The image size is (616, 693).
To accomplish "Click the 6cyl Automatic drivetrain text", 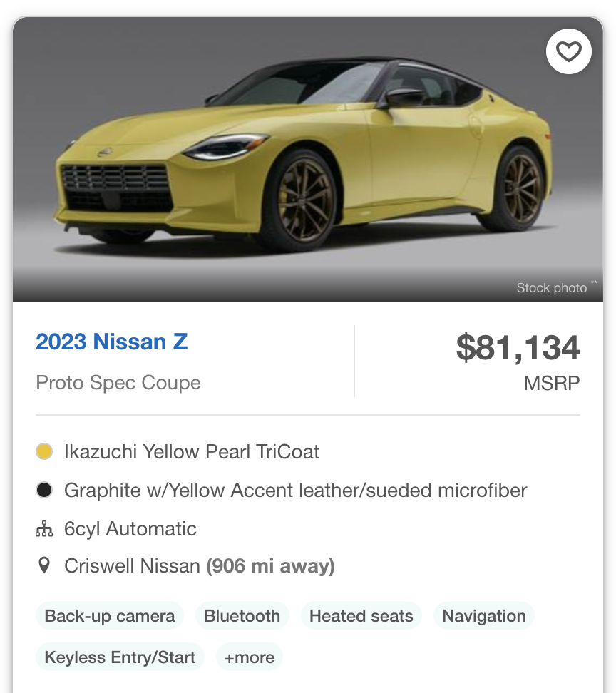I will (130, 529).
